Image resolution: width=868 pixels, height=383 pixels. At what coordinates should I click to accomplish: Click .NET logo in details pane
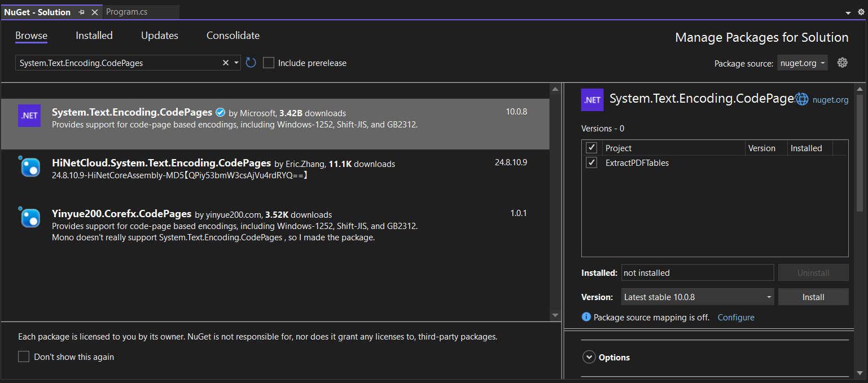click(x=593, y=100)
